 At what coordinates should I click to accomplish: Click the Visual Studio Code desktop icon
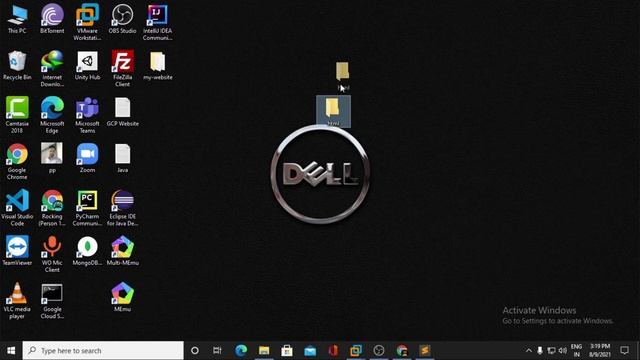pos(17,208)
